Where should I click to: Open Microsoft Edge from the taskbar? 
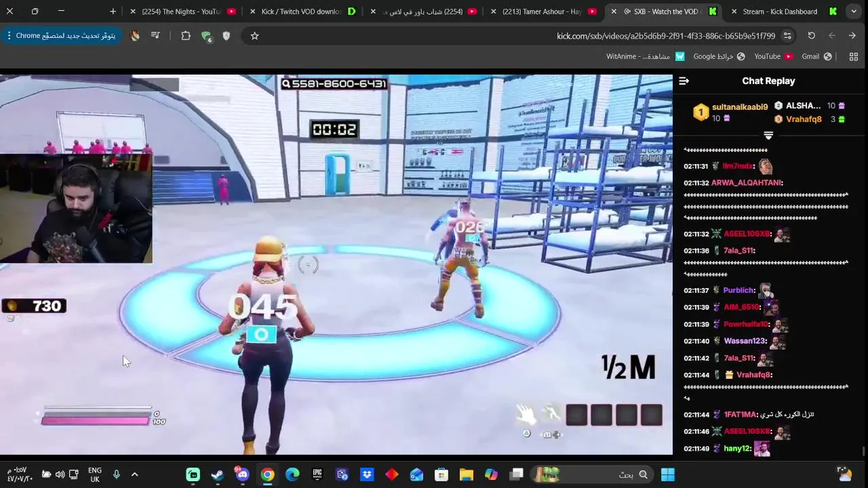[292, 474]
